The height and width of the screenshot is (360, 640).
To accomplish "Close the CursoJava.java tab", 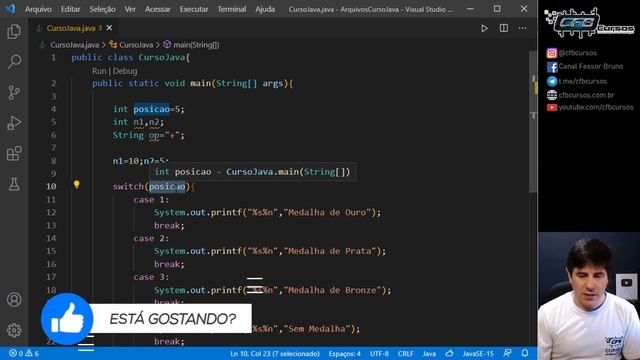I will tap(109, 28).
